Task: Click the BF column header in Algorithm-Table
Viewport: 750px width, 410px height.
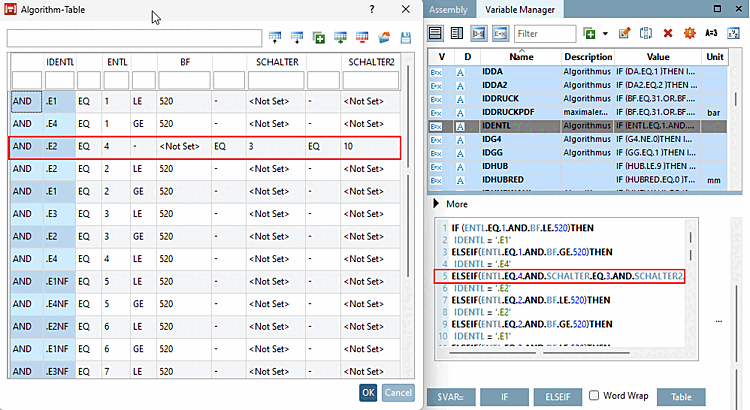Action: (x=185, y=62)
